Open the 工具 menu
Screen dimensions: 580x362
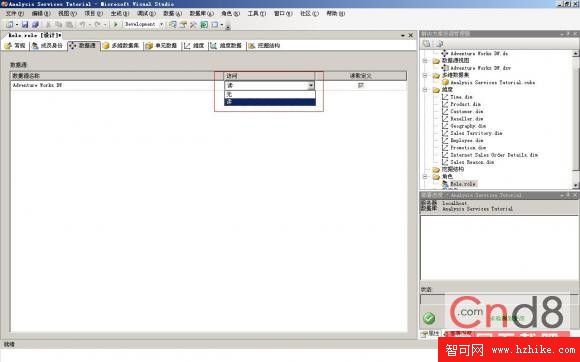tap(256, 13)
